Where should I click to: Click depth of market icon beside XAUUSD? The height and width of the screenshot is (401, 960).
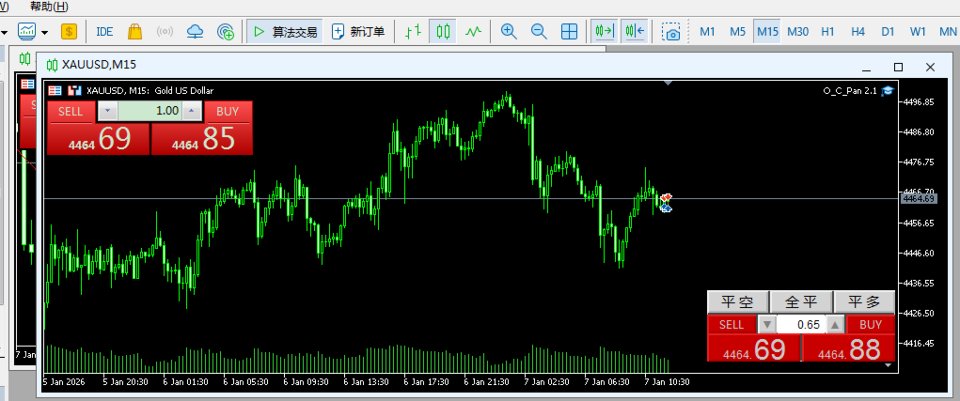coord(75,91)
